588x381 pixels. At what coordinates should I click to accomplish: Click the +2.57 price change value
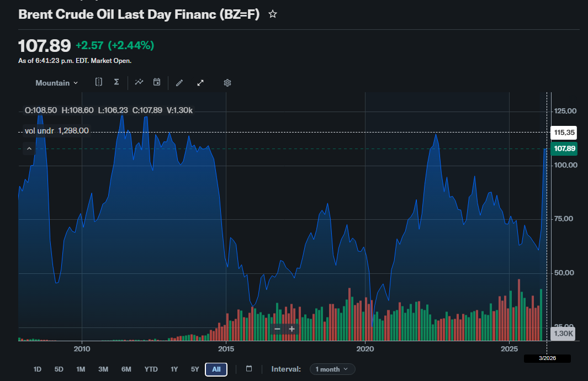pos(89,45)
